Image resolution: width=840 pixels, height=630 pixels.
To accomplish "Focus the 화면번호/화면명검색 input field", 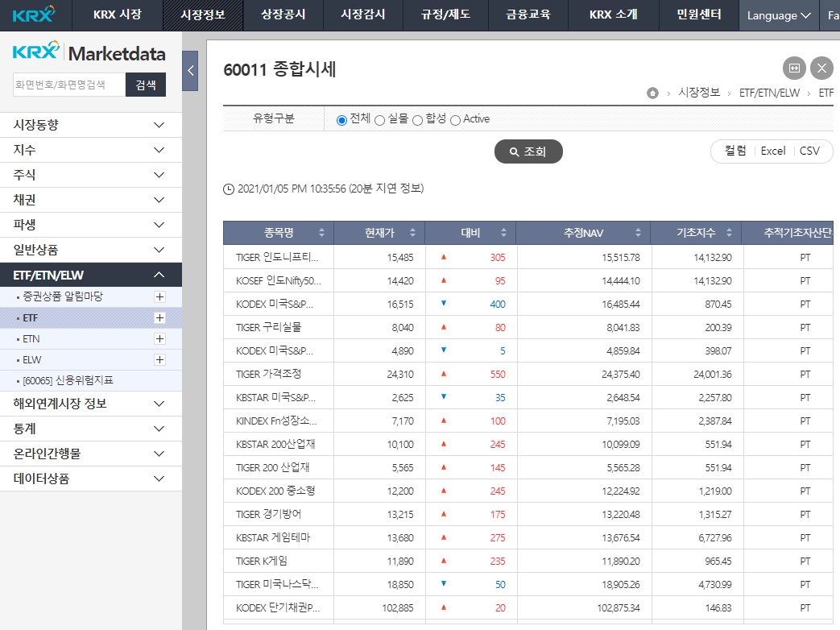I will point(69,85).
